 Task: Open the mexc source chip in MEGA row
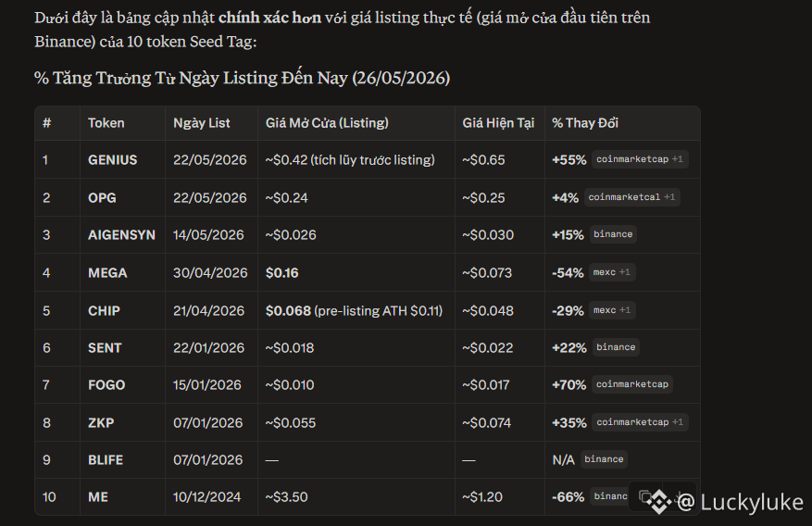tap(612, 272)
